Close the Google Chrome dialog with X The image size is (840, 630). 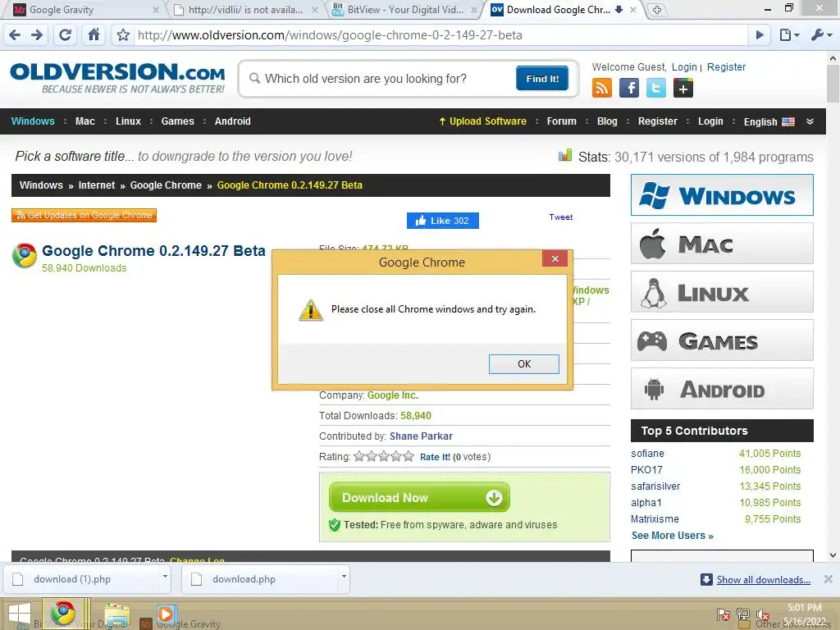[x=555, y=258]
